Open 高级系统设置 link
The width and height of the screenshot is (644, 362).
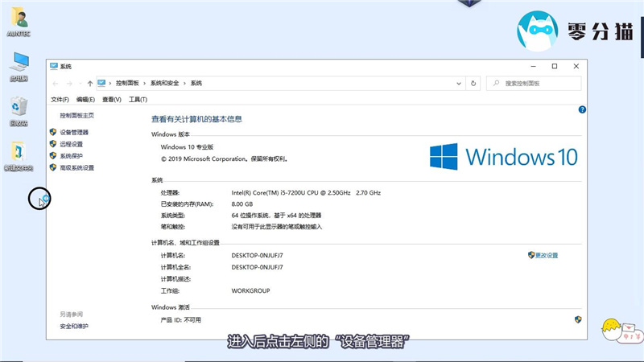pos(77,168)
